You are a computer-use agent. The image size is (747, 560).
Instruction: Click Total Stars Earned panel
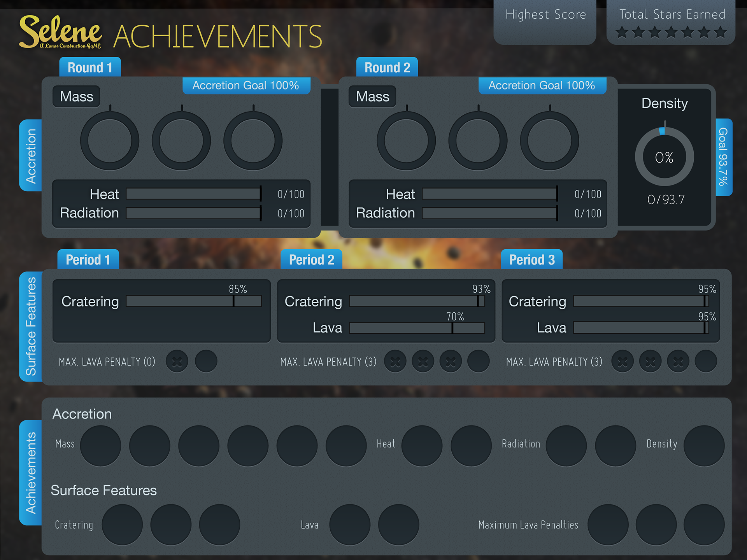(x=671, y=22)
